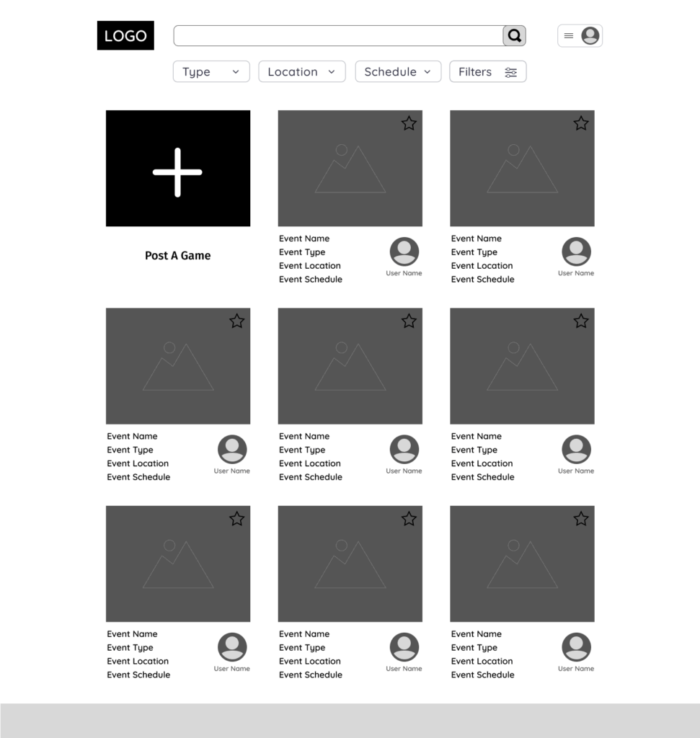Click user avatar on second-row middle card
The width and height of the screenshot is (700, 738).
click(x=404, y=450)
